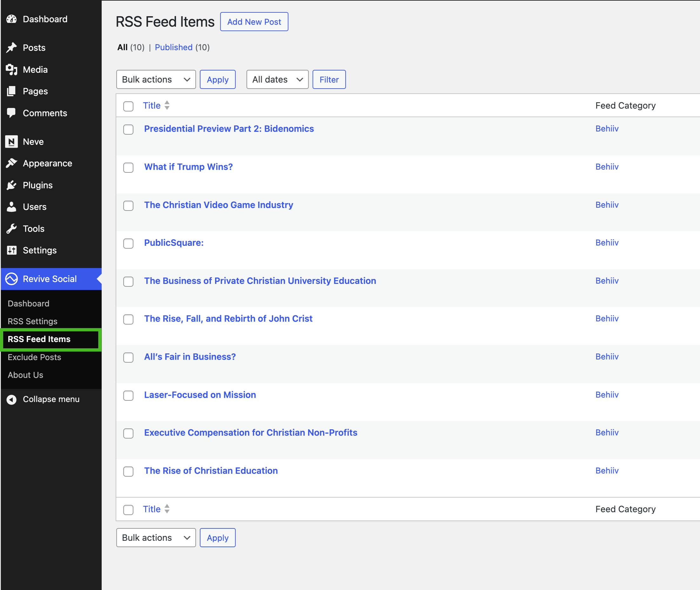Click the Posts pushpin icon
The image size is (700, 590).
(x=11, y=48)
